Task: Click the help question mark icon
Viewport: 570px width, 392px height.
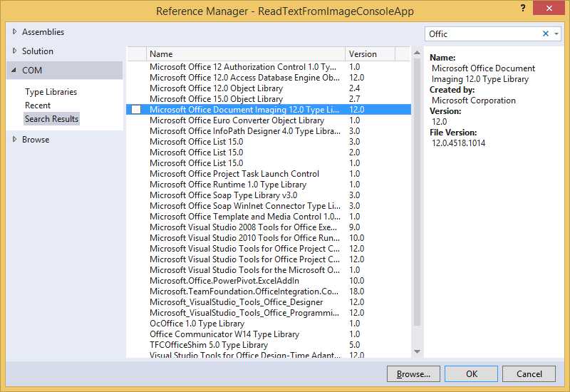Action: click(x=523, y=8)
